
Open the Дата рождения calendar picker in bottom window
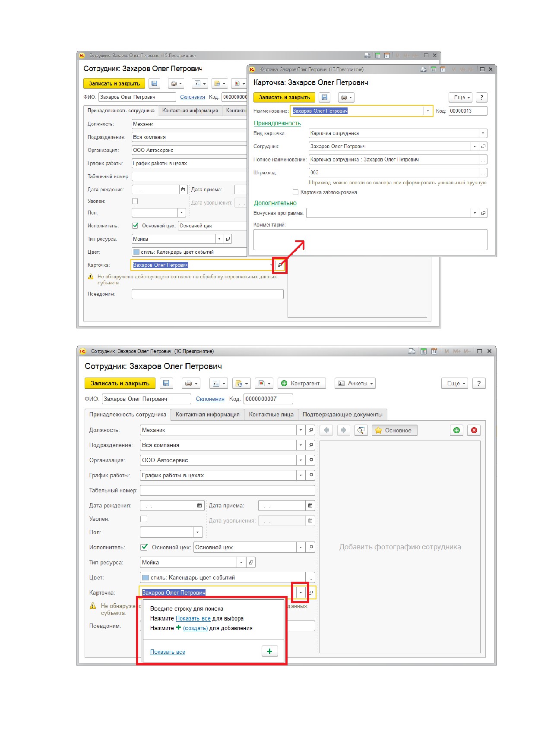(199, 505)
